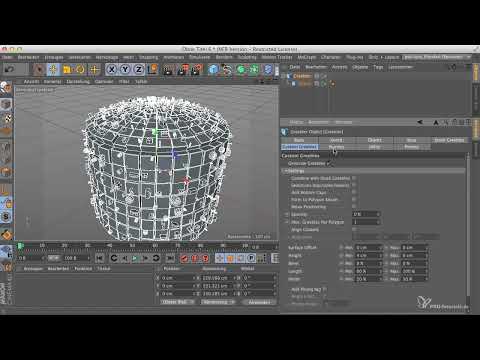Image resolution: width=480 pixels, height=360 pixels.
Task: Open the spline pen tool icon
Action: pyautogui.click(x=227, y=69)
